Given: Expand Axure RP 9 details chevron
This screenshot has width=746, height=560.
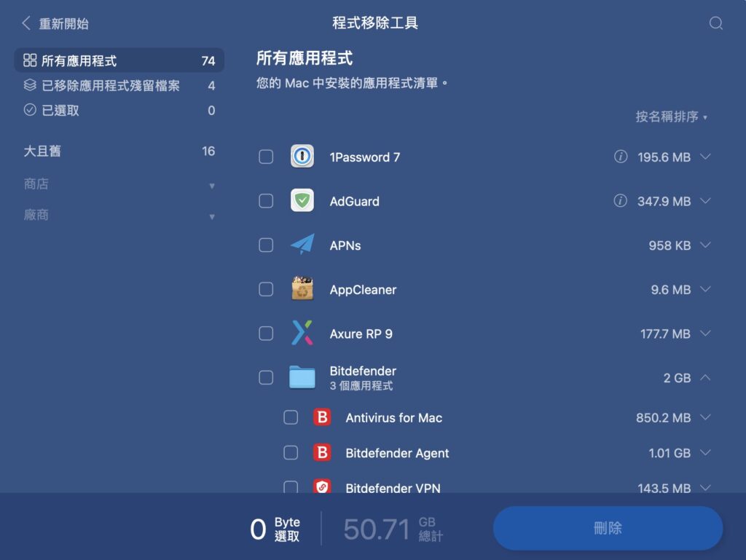Looking at the screenshot, I should pos(705,334).
